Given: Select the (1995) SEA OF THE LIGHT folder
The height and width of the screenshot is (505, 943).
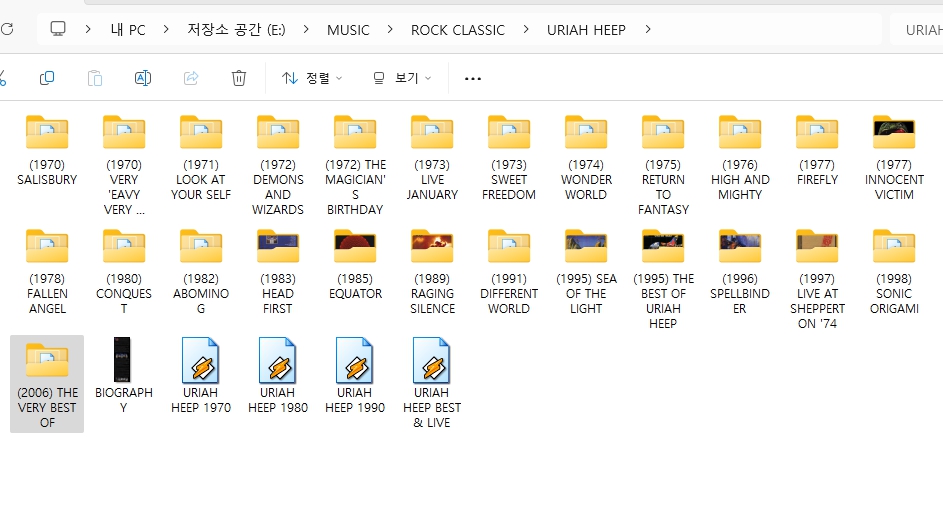Looking at the screenshot, I should (x=586, y=272).
